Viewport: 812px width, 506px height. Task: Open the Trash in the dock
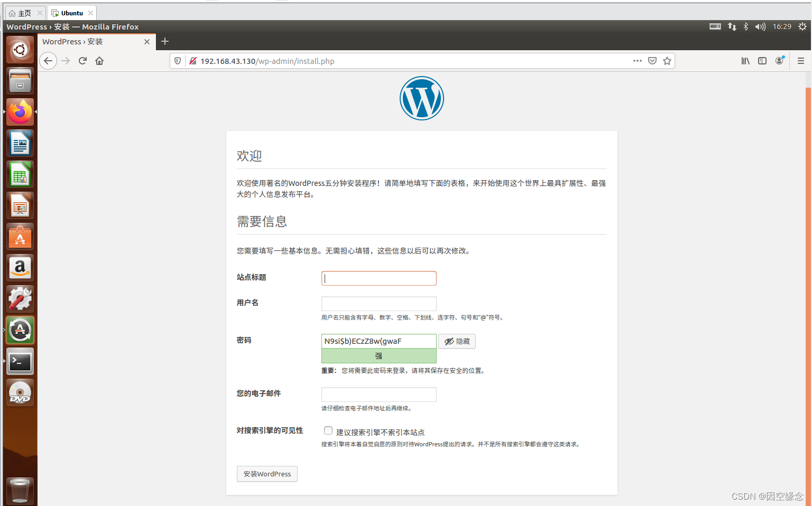(20, 490)
